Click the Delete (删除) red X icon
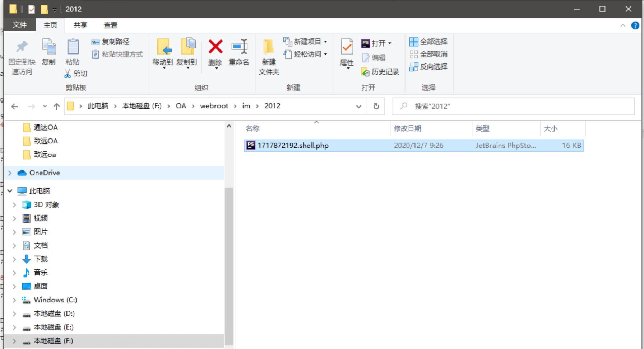This screenshot has width=644, height=349. click(x=215, y=47)
